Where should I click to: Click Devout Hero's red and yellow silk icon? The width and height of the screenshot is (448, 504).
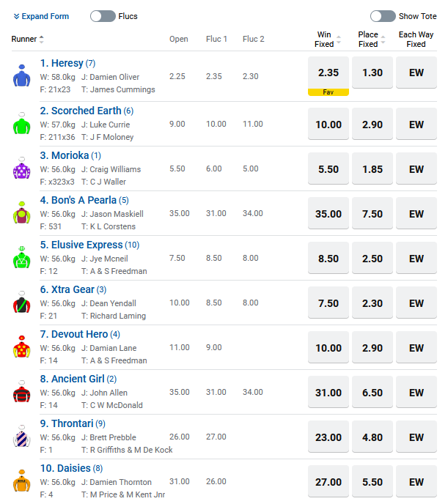click(x=21, y=347)
